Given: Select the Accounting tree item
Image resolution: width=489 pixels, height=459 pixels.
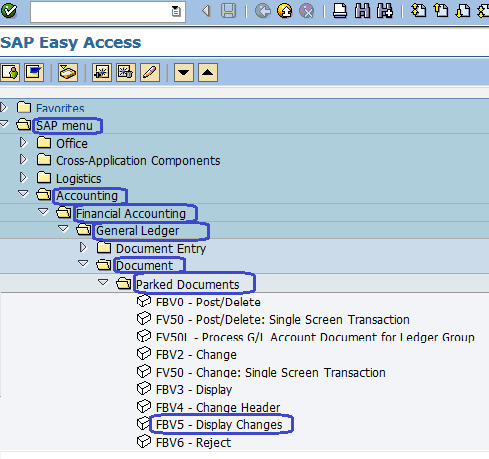Looking at the screenshot, I should click(x=87, y=196).
